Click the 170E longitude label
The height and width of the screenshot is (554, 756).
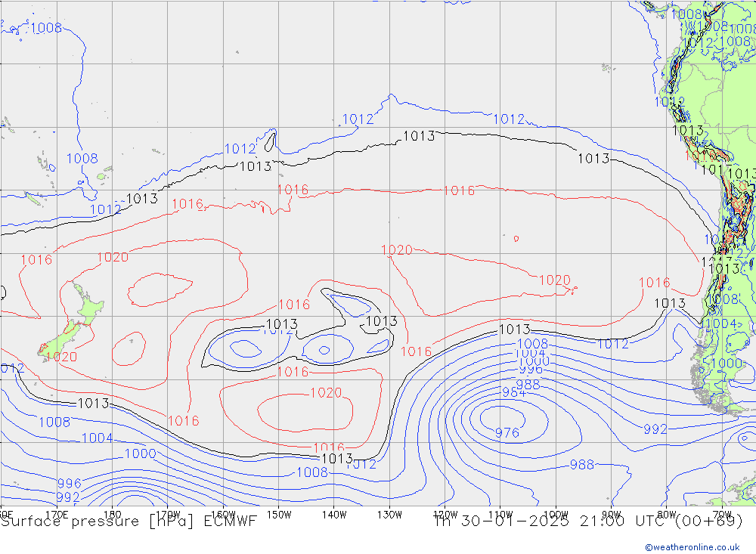(57, 515)
